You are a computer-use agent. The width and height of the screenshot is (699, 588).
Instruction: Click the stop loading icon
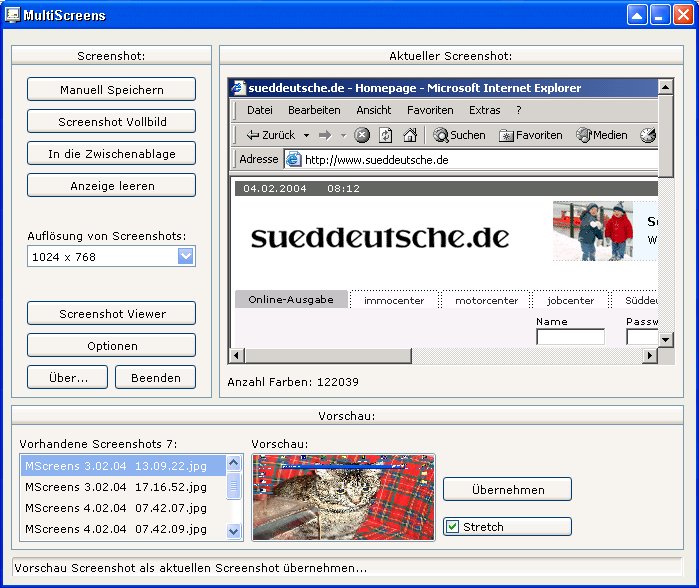click(362, 135)
